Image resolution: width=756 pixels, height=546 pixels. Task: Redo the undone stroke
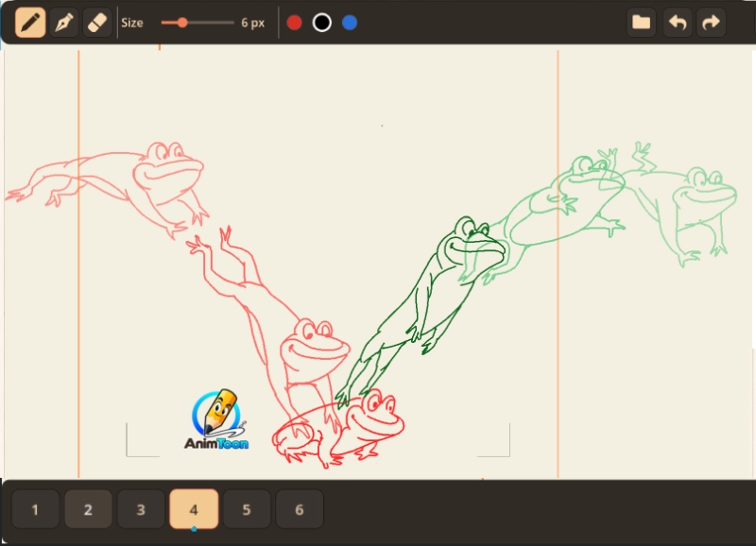[x=712, y=22]
